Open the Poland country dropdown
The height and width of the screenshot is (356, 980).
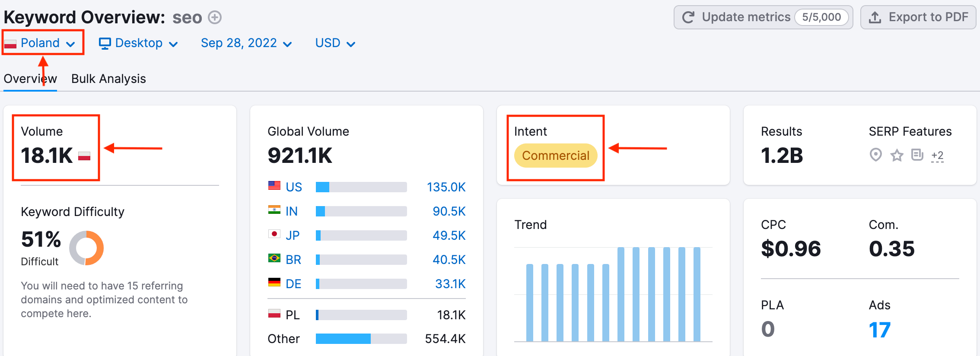click(40, 43)
